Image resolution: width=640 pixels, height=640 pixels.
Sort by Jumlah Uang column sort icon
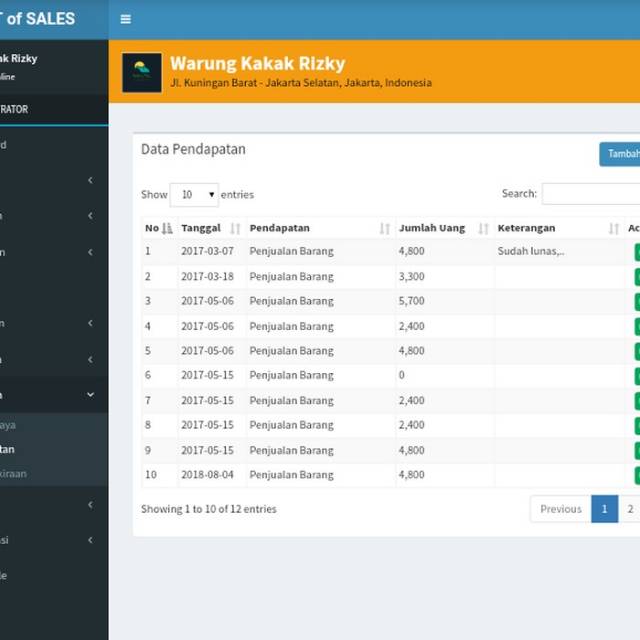click(483, 228)
